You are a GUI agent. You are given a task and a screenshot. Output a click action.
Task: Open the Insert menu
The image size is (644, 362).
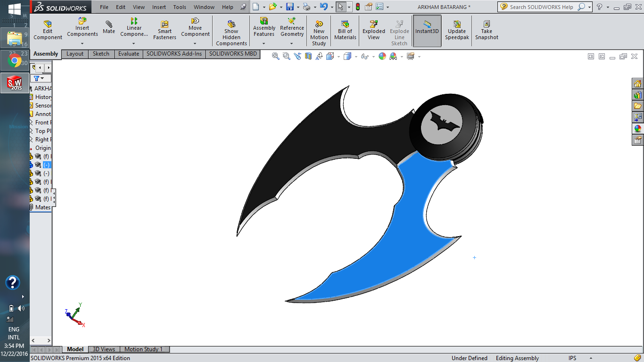pyautogui.click(x=159, y=7)
